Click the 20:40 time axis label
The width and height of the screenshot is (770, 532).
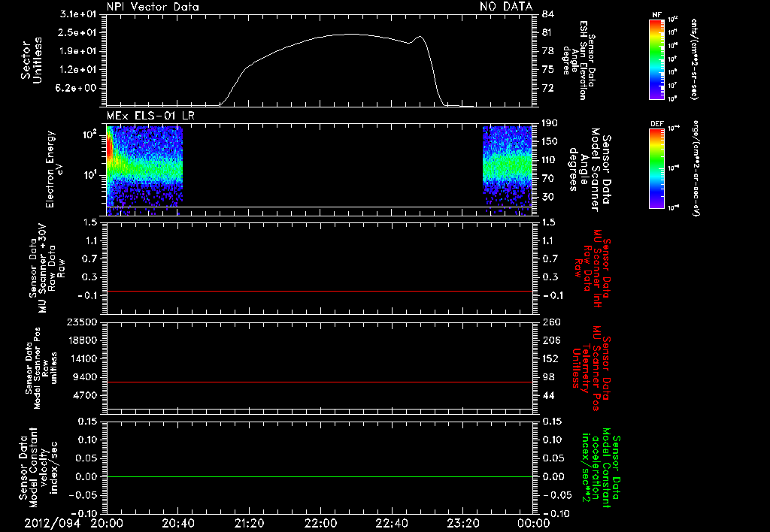point(177,523)
